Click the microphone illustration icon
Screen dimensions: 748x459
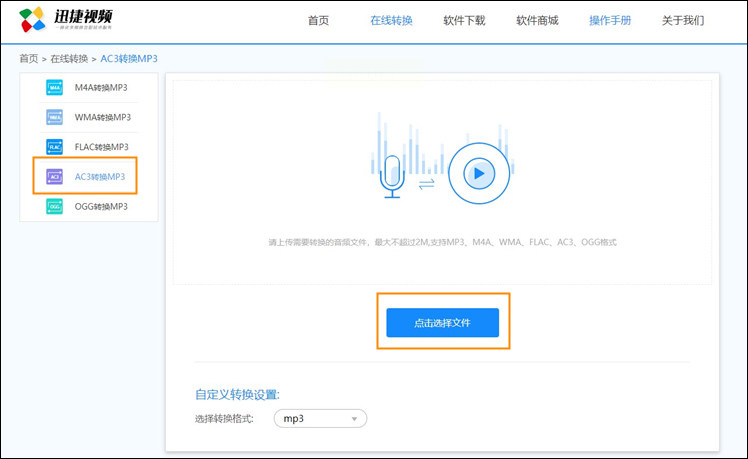tap(392, 177)
